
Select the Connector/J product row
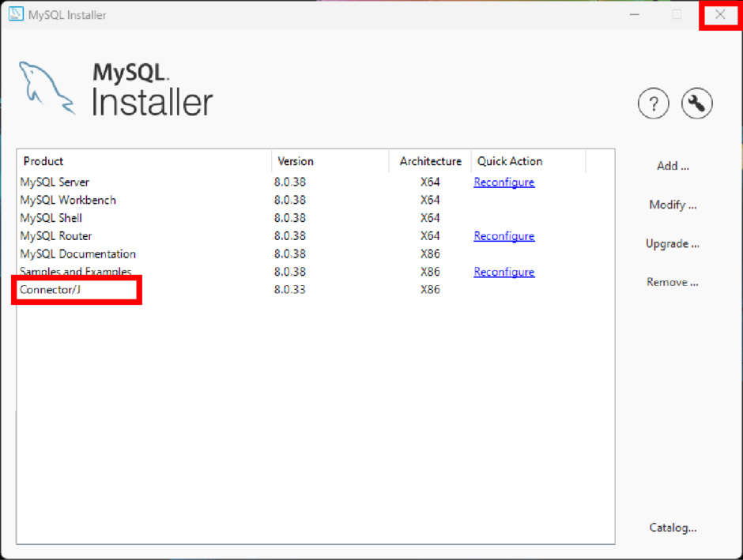click(x=50, y=289)
